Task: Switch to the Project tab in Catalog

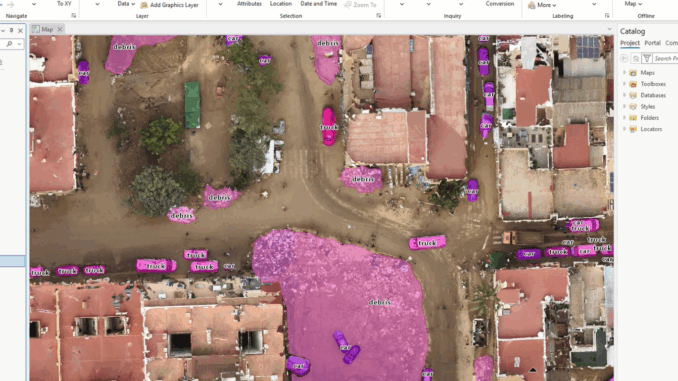Action: point(630,43)
